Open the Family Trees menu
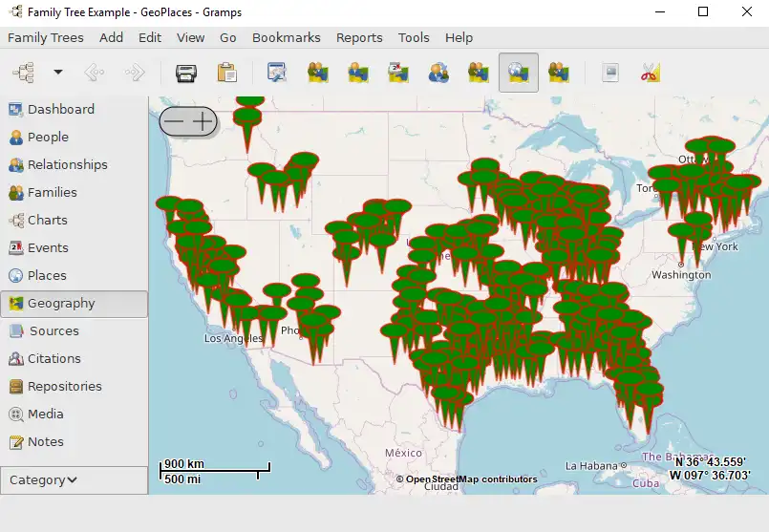The height and width of the screenshot is (532, 769). click(x=46, y=37)
